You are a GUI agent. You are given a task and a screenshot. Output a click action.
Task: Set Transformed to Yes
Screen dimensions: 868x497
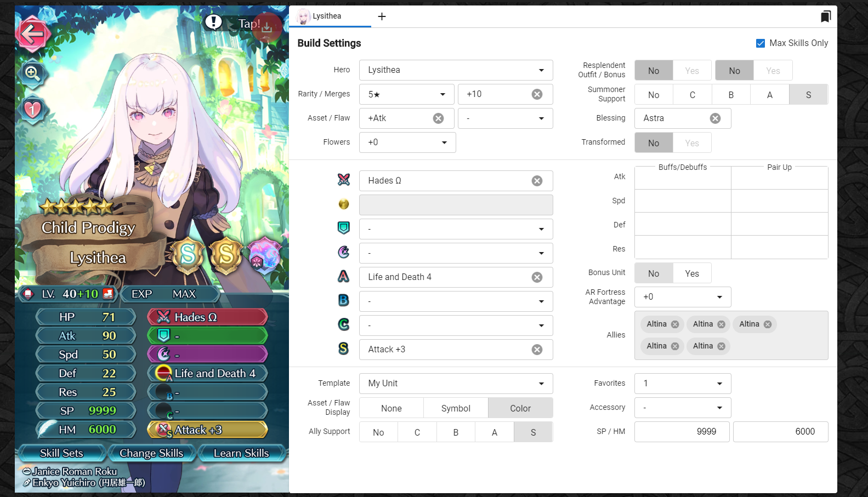point(692,143)
